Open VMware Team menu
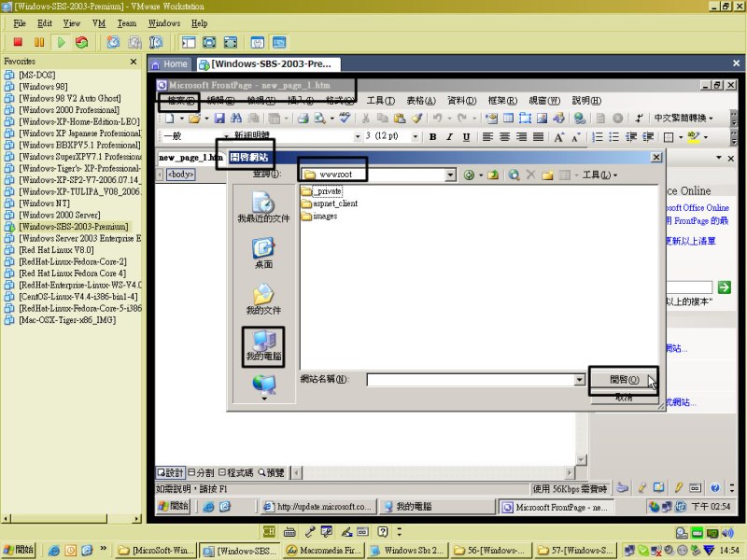 click(127, 23)
